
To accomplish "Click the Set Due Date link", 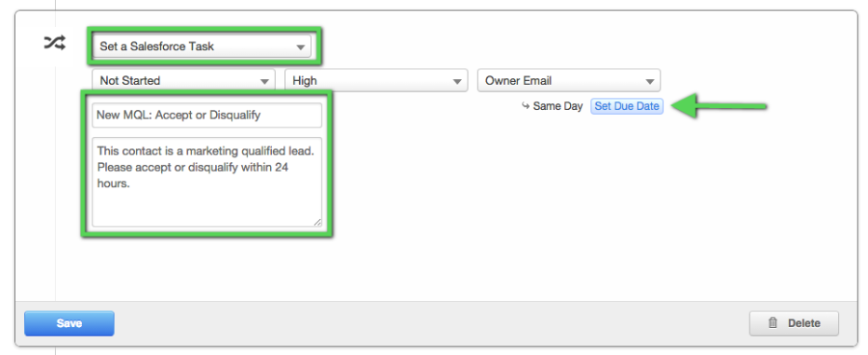I will coord(627,106).
